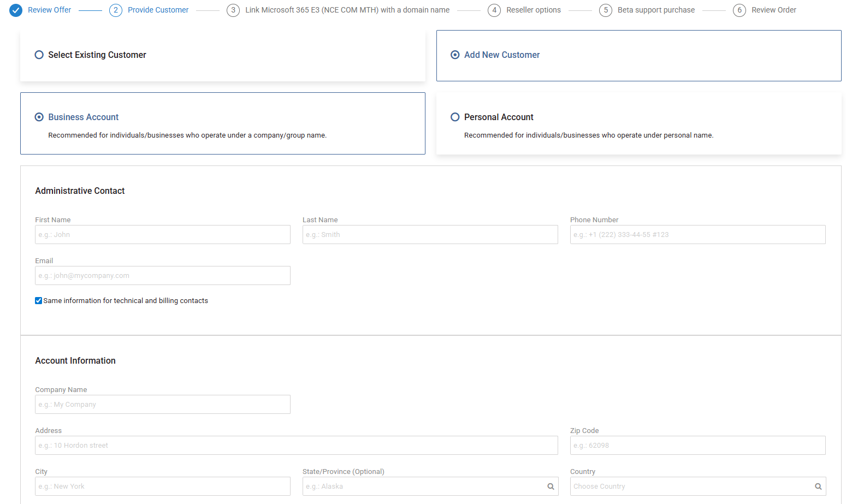The image size is (846, 504).
Task: Click the step 3 circle icon
Action: [233, 10]
